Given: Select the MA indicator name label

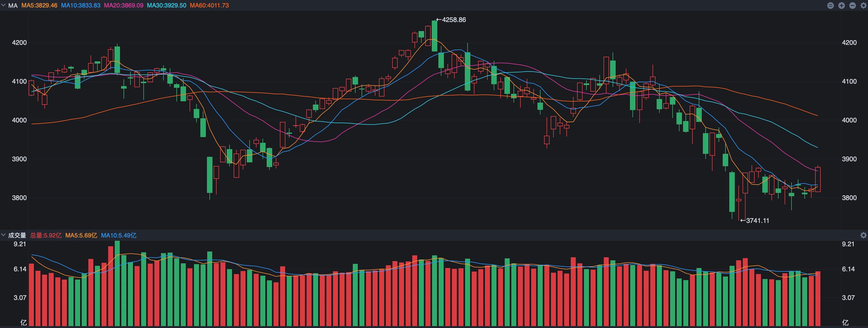Looking at the screenshot, I should coord(13,6).
